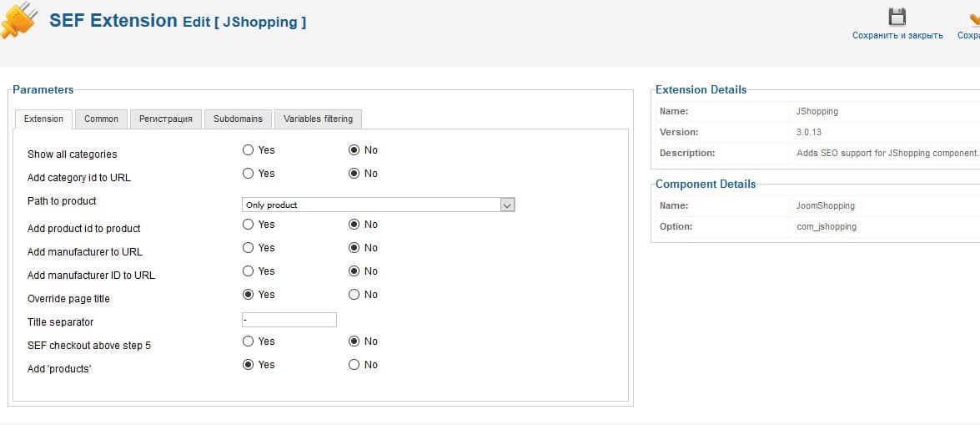
Task: Click the Title separator label
Action: point(60,321)
